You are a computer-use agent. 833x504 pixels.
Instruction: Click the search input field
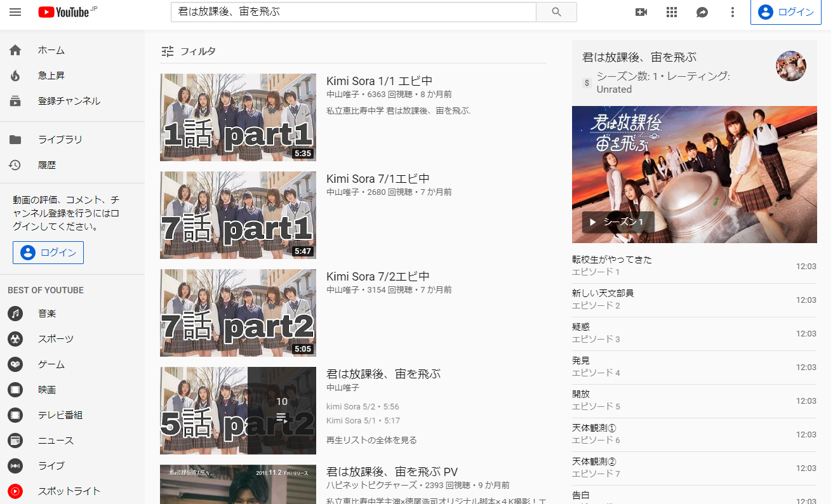(x=354, y=12)
